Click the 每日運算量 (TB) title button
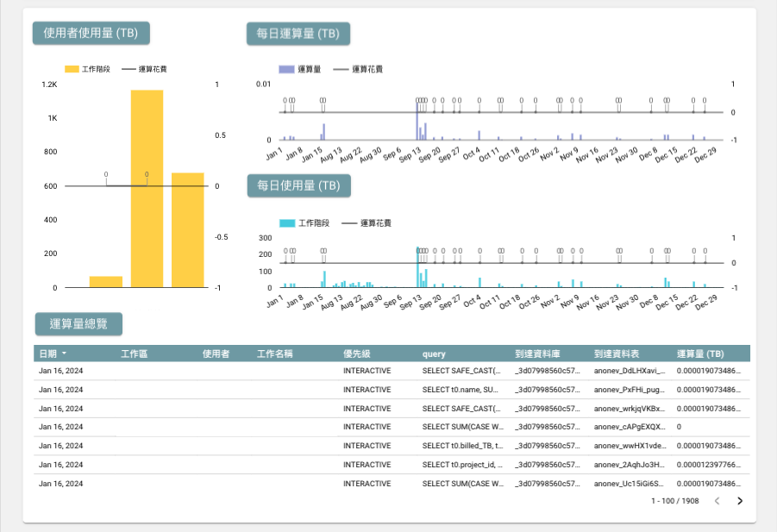The width and height of the screenshot is (777, 532). point(298,34)
